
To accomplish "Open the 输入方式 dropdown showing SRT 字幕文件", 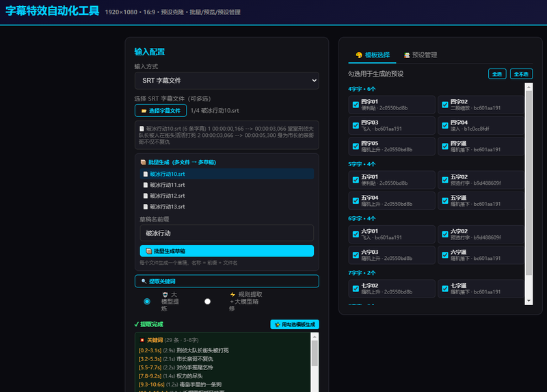I will (227, 81).
